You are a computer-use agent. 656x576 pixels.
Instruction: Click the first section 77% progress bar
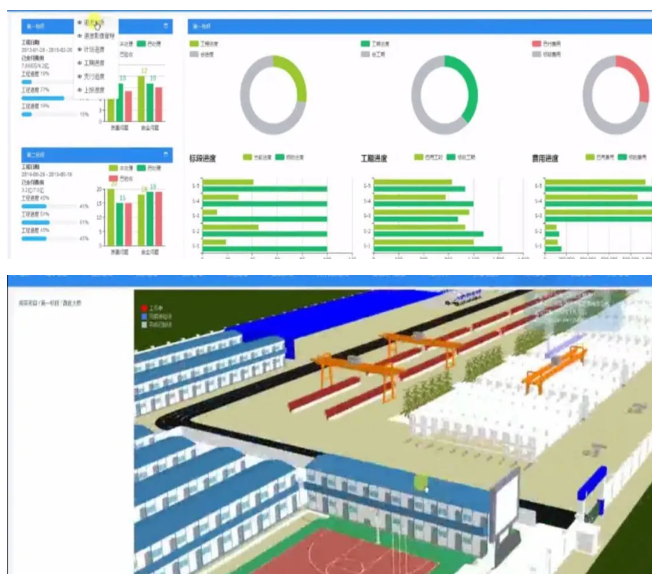pyautogui.click(x=48, y=98)
